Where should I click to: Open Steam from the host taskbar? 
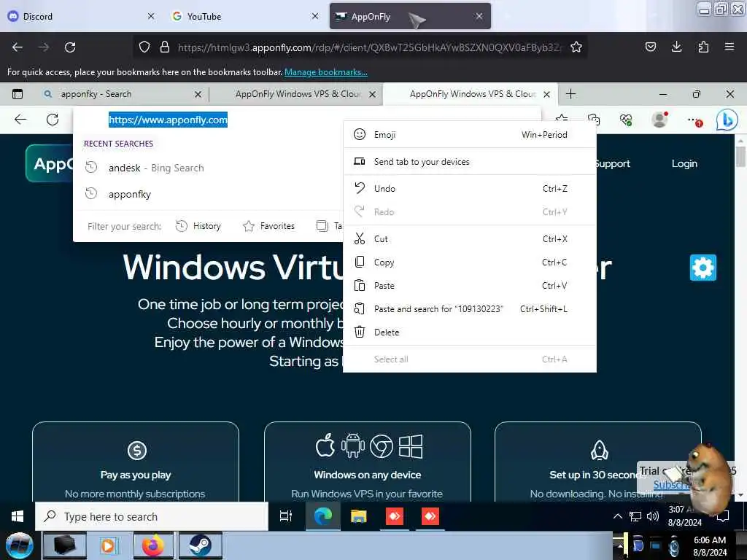pyautogui.click(x=200, y=545)
